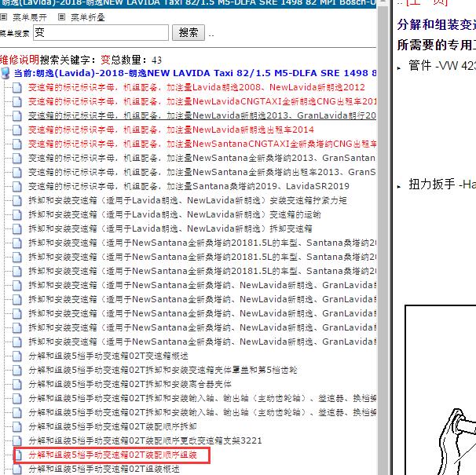476x475 pixels.
Task: Open 02T拆卸和安装变速箱壳体罩盖和第5档齿轮 entry
Action: 163,370
